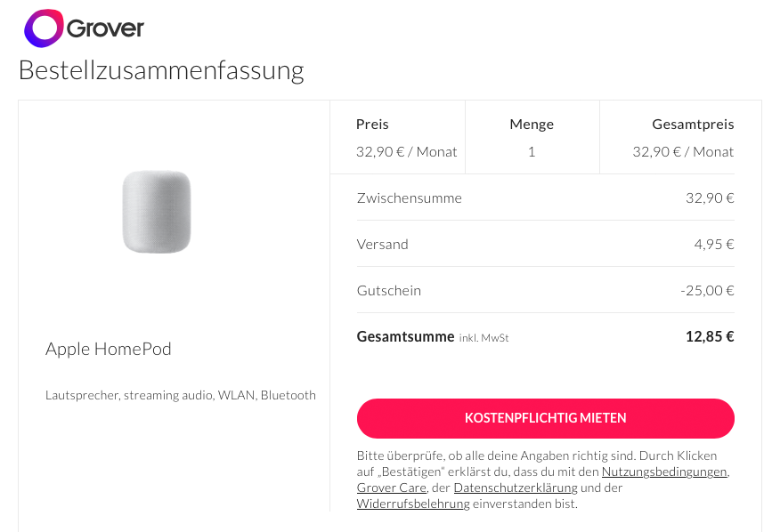Click the Versand cost of 4,95 €

(x=714, y=244)
